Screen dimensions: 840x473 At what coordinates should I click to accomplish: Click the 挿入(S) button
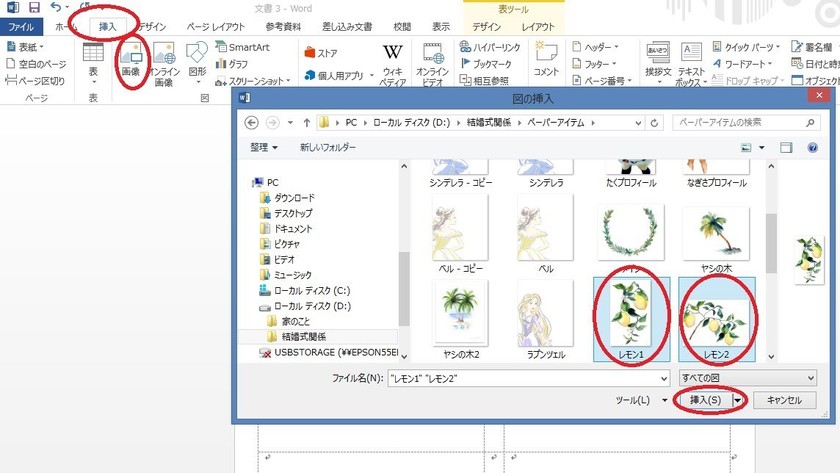tap(705, 400)
